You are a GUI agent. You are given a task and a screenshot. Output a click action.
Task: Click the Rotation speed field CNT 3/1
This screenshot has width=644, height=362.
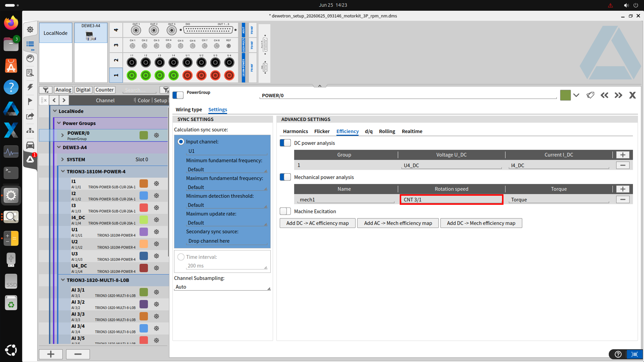tap(452, 200)
